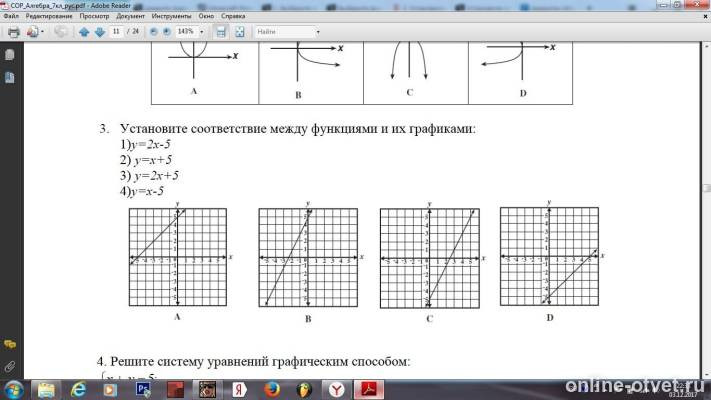Open the Comments panel icon
Image resolution: width=711 pixels, height=400 pixels.
click(10, 345)
